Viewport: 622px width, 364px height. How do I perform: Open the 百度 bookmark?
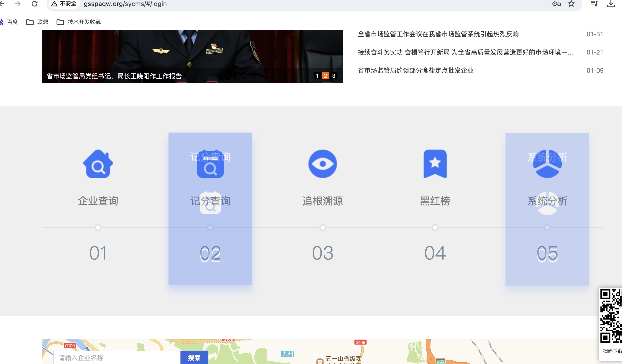[9, 22]
